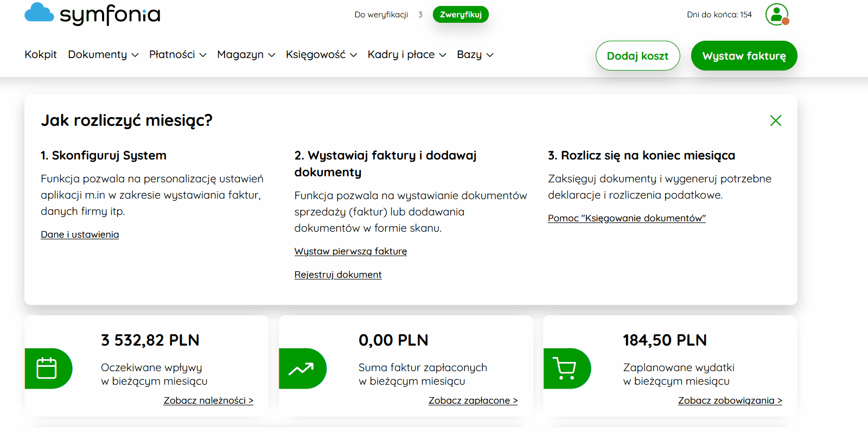Expand the Księgowość dropdown menu
Viewport: 868px width, 433px height.
[321, 54]
